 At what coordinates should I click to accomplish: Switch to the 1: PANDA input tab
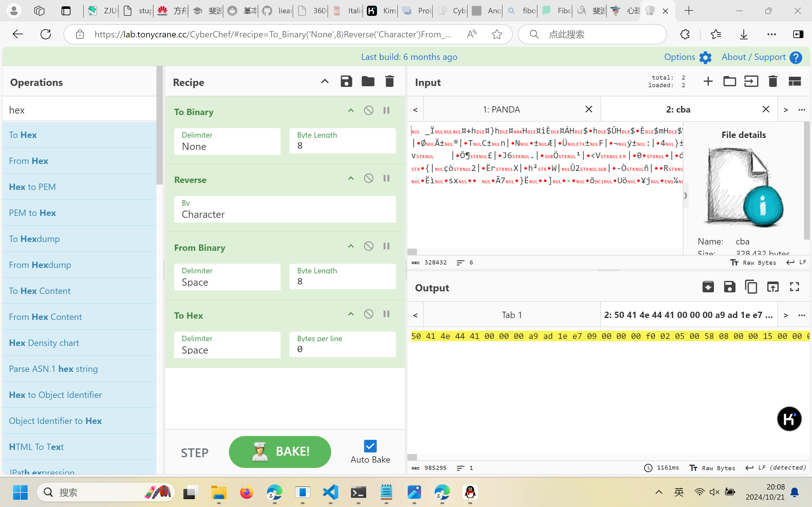[x=501, y=110]
